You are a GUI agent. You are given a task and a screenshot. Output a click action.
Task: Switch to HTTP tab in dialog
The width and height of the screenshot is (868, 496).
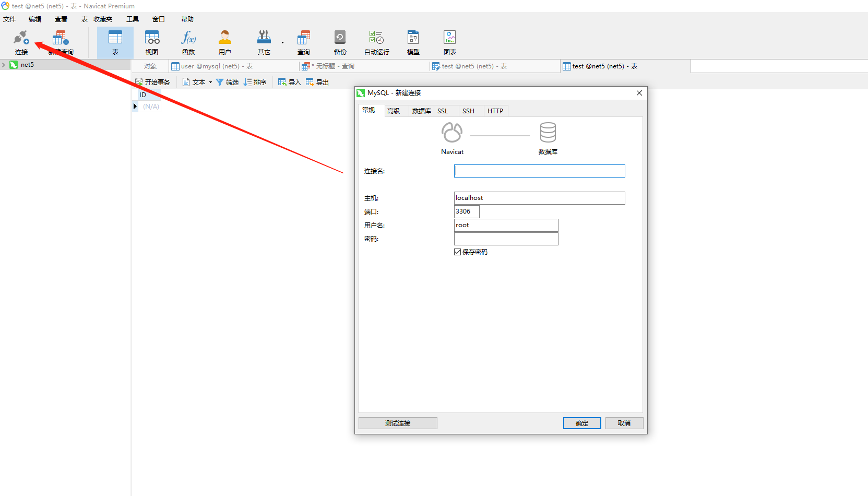[x=495, y=111]
